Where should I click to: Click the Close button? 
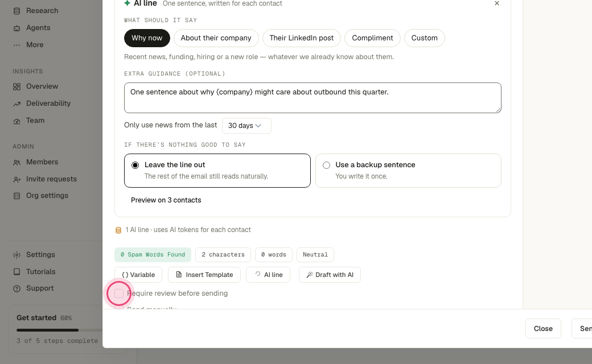pos(543,329)
